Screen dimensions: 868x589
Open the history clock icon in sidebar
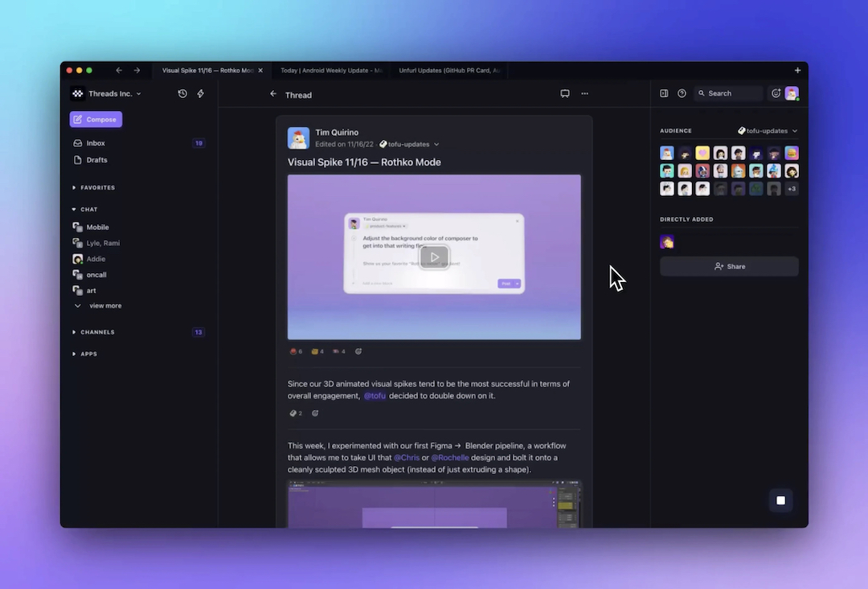tap(182, 94)
